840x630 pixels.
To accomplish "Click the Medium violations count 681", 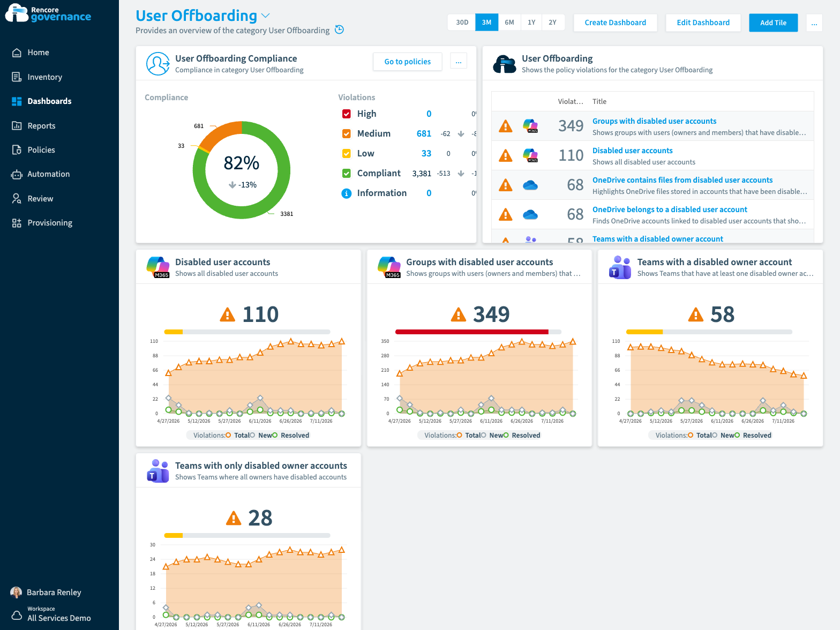I will 424,134.
